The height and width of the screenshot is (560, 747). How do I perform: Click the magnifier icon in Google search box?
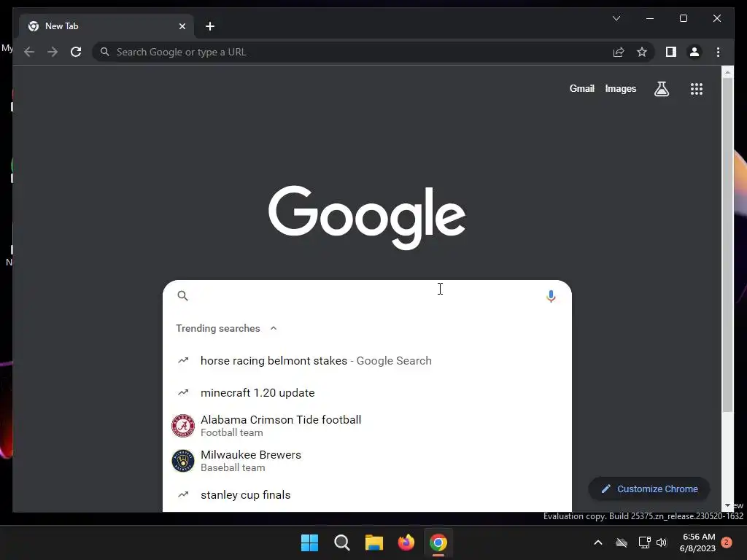(x=182, y=296)
